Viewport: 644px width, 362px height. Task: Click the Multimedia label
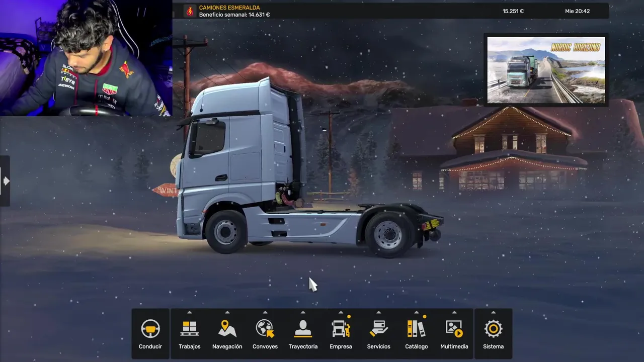click(x=454, y=346)
